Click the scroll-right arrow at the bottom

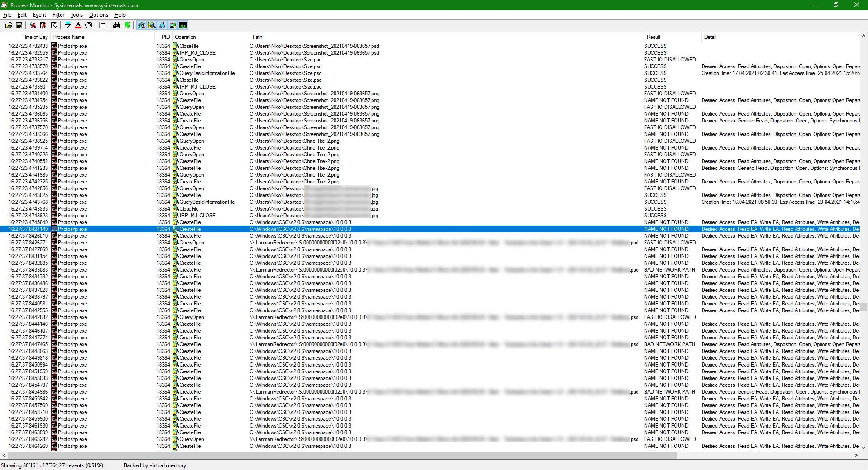856,455
